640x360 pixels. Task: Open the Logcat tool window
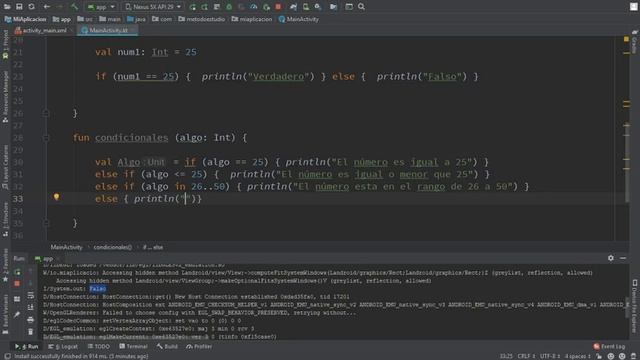click(63, 346)
